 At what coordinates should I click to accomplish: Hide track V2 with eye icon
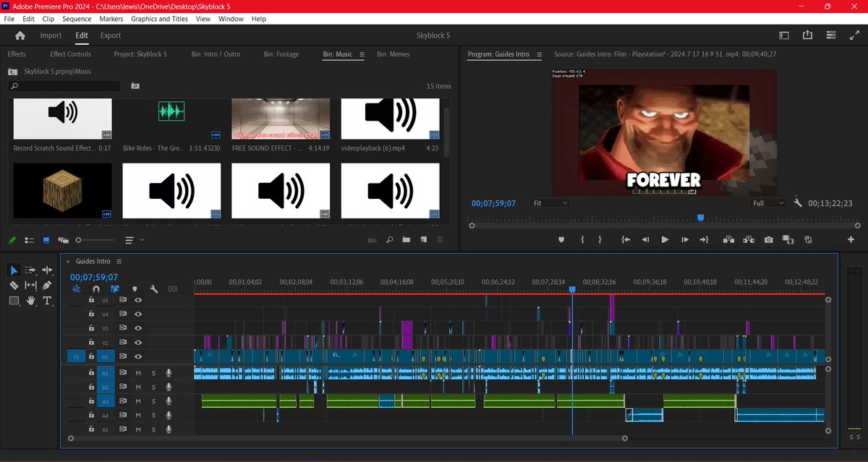click(x=137, y=342)
